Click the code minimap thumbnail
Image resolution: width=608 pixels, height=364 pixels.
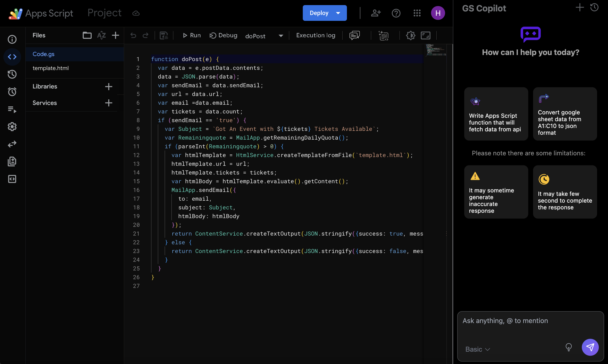point(436,50)
